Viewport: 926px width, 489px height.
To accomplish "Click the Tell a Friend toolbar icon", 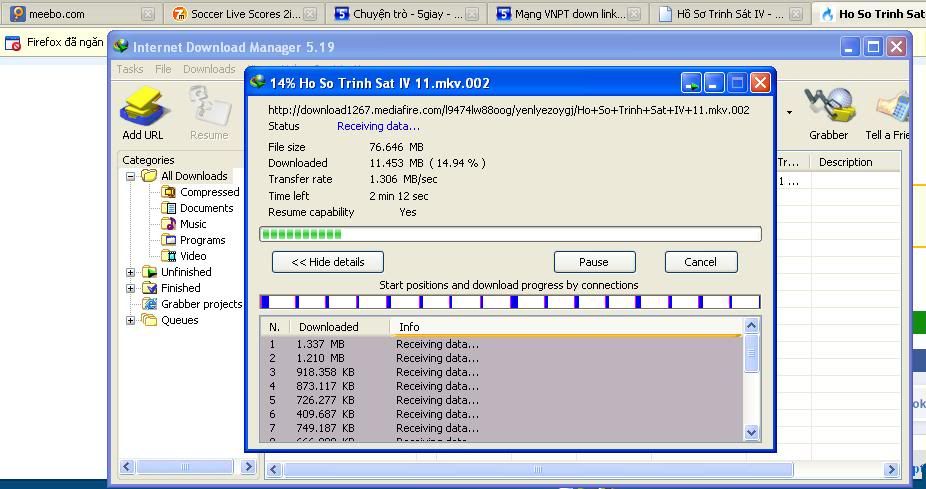I will point(892,107).
